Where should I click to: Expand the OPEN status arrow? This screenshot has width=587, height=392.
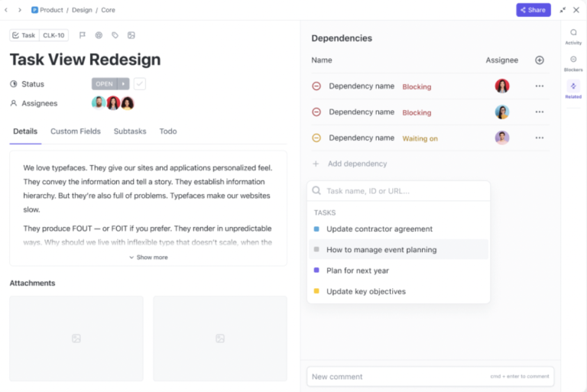(x=123, y=84)
